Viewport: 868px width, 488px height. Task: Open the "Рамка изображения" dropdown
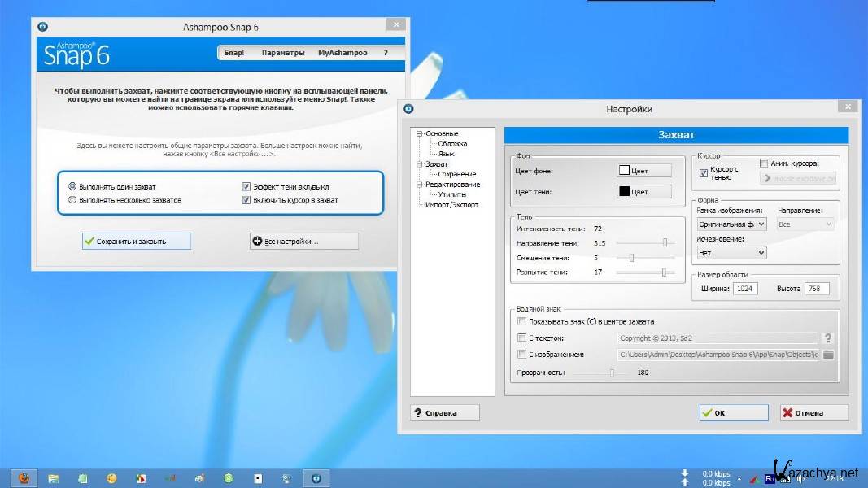tap(731, 224)
